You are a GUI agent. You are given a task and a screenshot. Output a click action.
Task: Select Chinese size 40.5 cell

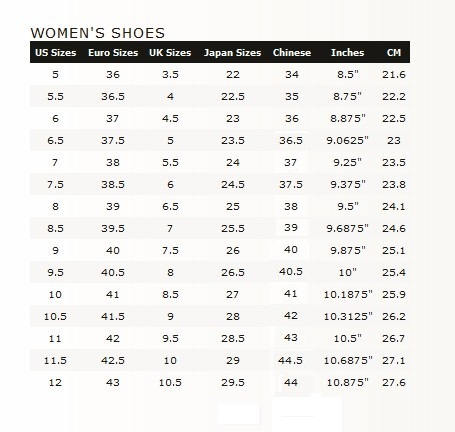pos(291,271)
